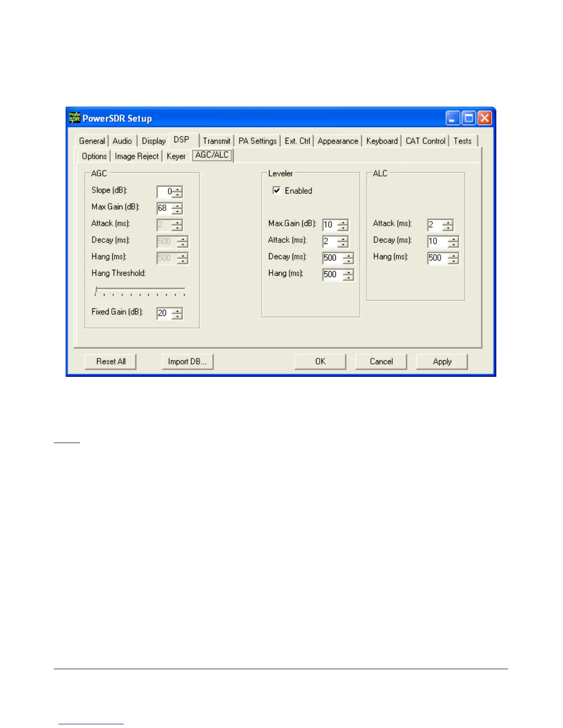Click the AGC Max Gain (dB) field

[x=165, y=208]
